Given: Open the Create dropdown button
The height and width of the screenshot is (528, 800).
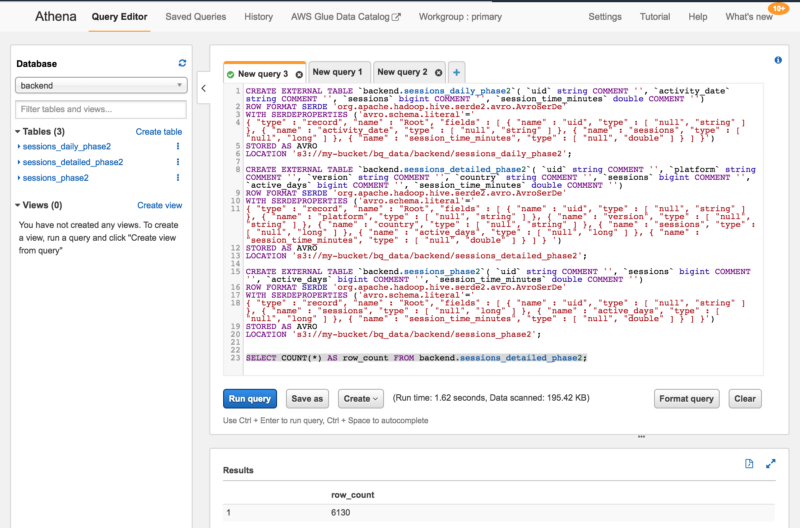Looking at the screenshot, I should [x=360, y=398].
